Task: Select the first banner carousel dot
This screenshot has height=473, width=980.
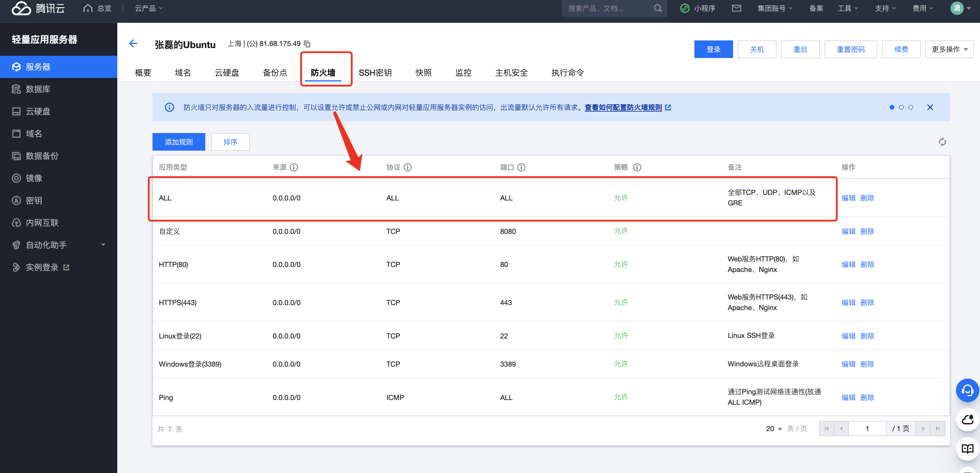Action: pyautogui.click(x=892, y=107)
